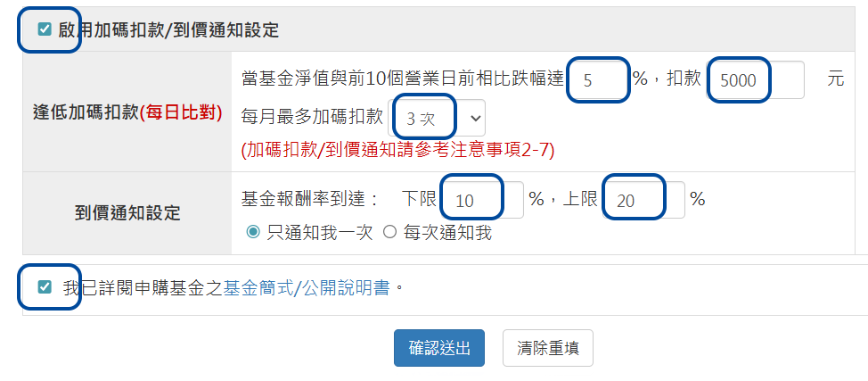
Task: Focus the 跌幅達 percentage input field
Action: [597, 79]
